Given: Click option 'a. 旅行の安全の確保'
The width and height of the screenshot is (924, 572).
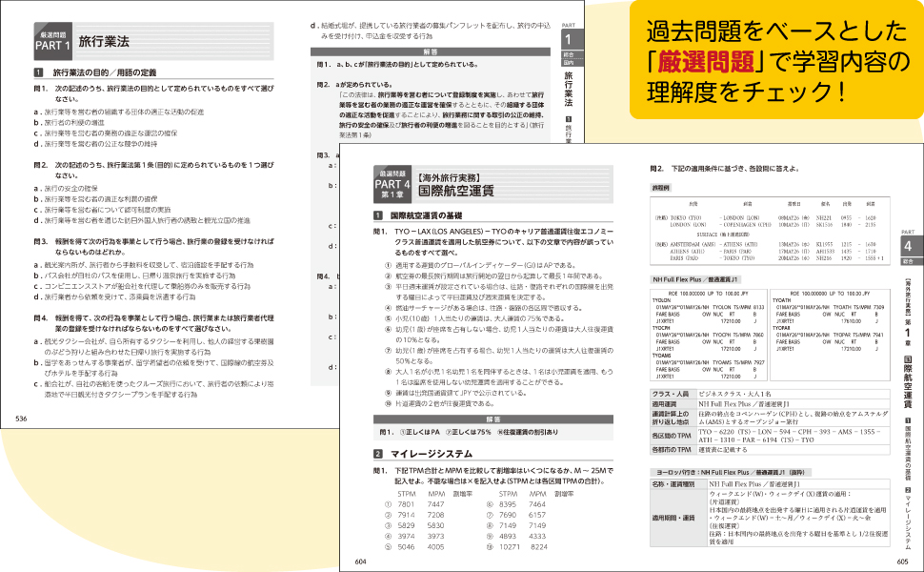Looking at the screenshot, I should (66, 188).
